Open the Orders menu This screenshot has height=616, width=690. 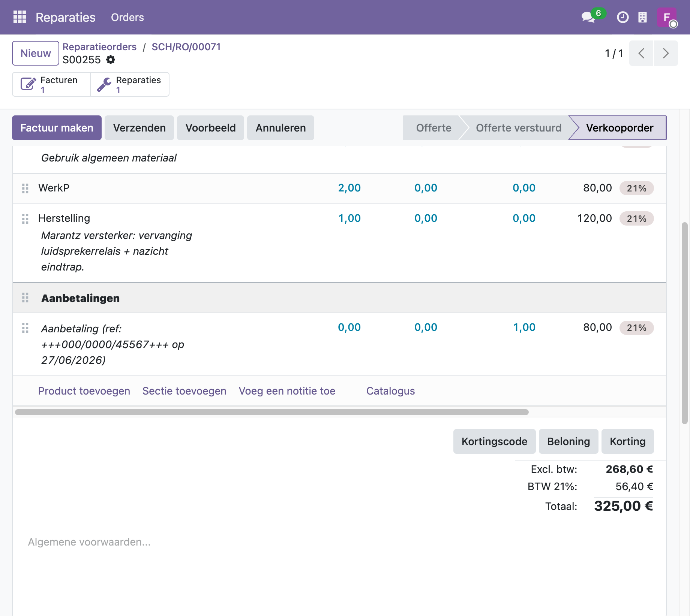127,17
